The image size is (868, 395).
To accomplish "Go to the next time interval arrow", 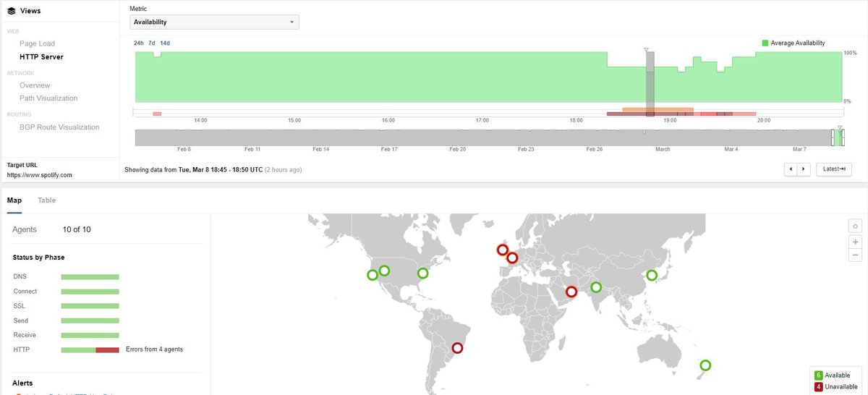I will tap(803, 169).
